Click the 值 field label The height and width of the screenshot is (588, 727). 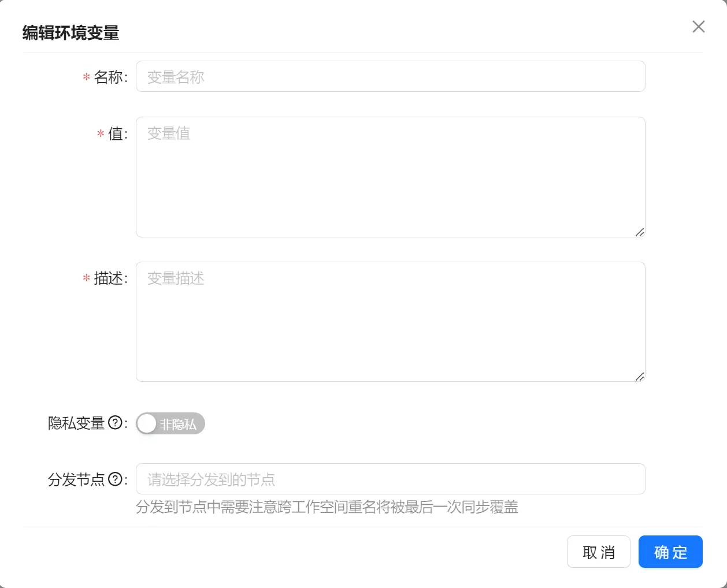pyautogui.click(x=116, y=133)
